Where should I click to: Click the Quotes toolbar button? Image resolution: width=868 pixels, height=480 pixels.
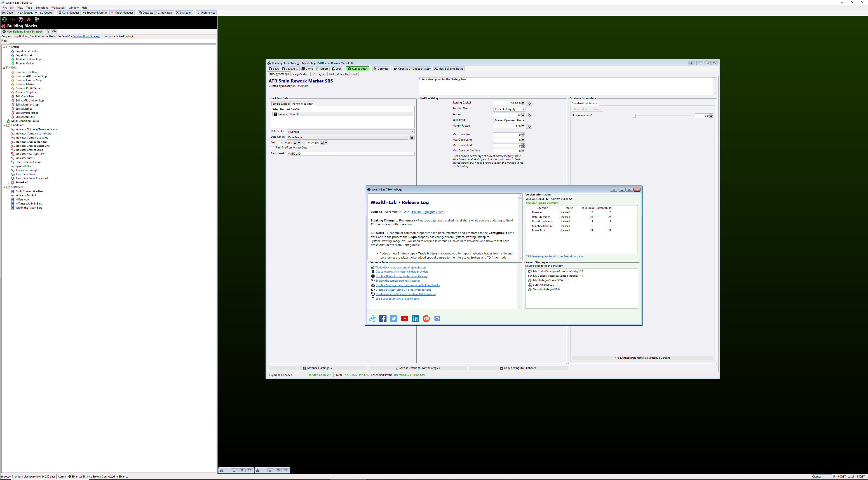tap(47, 13)
